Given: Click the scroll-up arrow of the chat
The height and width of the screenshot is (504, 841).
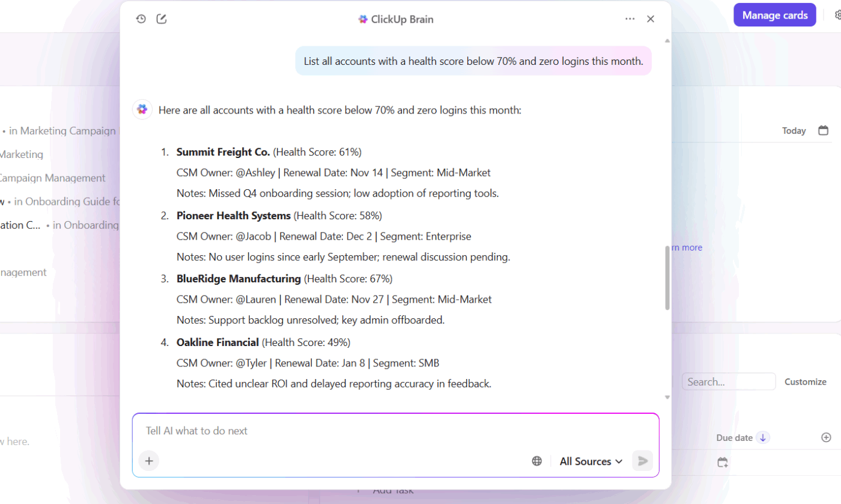Looking at the screenshot, I should coord(667,41).
